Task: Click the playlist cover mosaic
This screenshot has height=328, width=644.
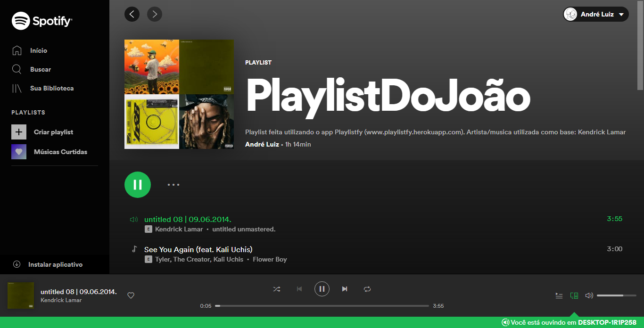Action: pos(179,94)
